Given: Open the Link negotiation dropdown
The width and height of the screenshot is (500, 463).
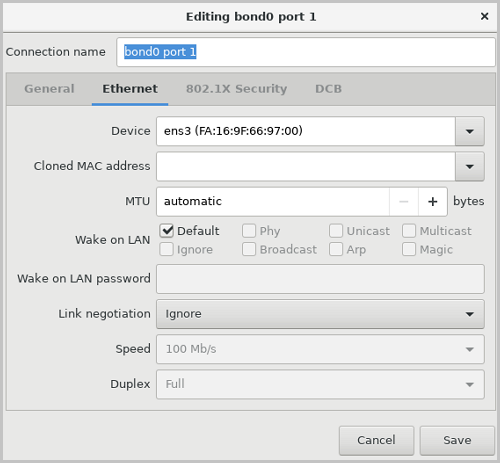Looking at the screenshot, I should pos(320,314).
